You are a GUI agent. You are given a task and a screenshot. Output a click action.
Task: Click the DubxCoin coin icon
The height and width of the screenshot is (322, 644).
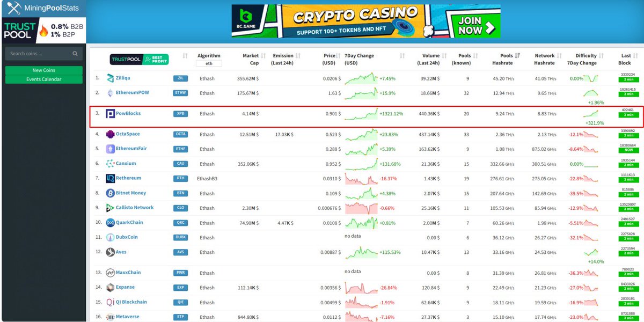pyautogui.click(x=111, y=237)
